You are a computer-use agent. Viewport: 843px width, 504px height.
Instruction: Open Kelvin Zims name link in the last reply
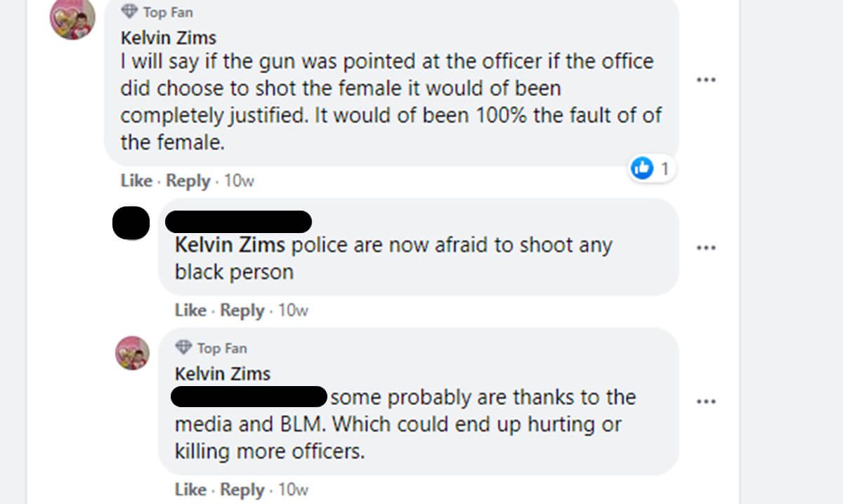tap(223, 373)
